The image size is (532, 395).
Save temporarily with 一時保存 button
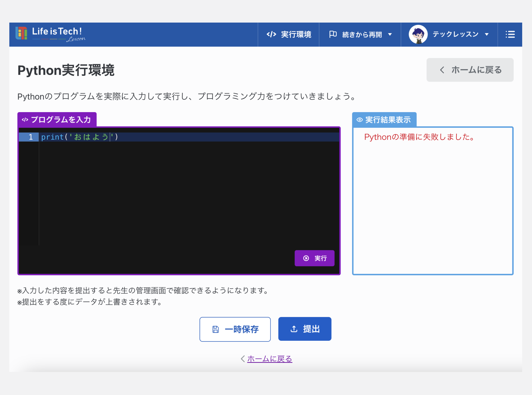pyautogui.click(x=235, y=329)
